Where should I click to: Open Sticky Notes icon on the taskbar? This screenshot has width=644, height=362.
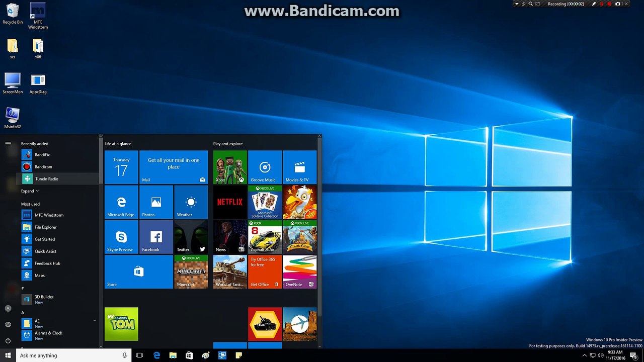click(238, 355)
